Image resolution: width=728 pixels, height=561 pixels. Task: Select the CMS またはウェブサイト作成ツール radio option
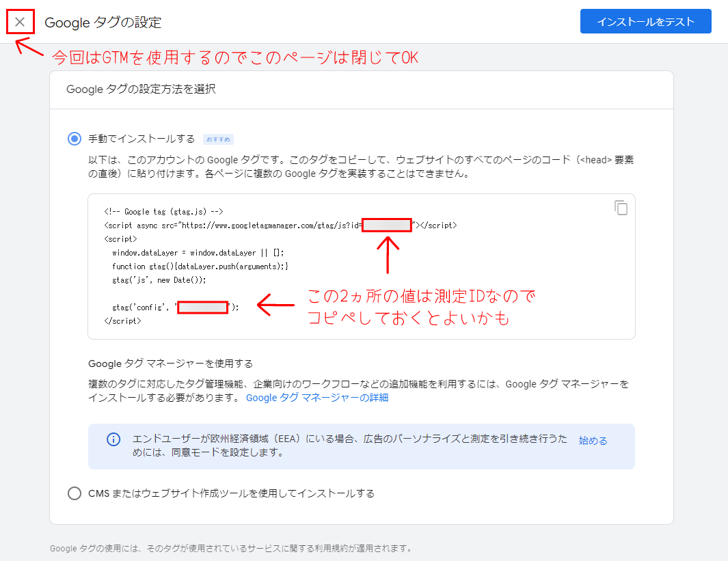pos(75,493)
